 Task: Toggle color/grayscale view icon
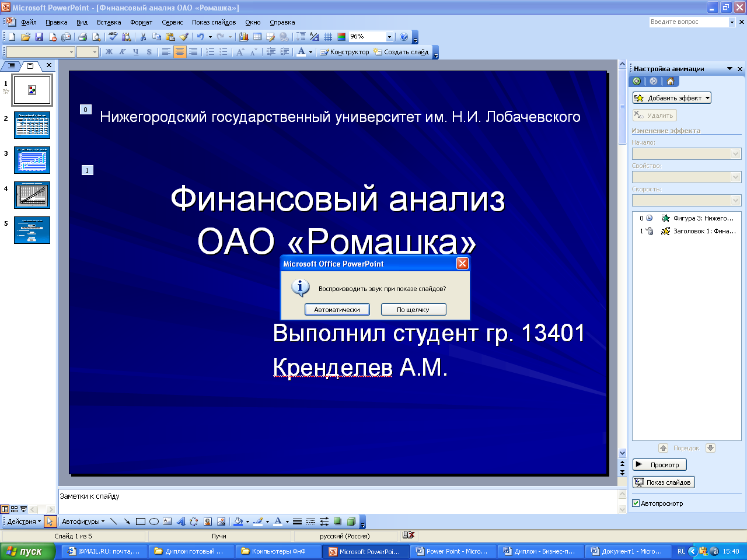[x=341, y=37]
